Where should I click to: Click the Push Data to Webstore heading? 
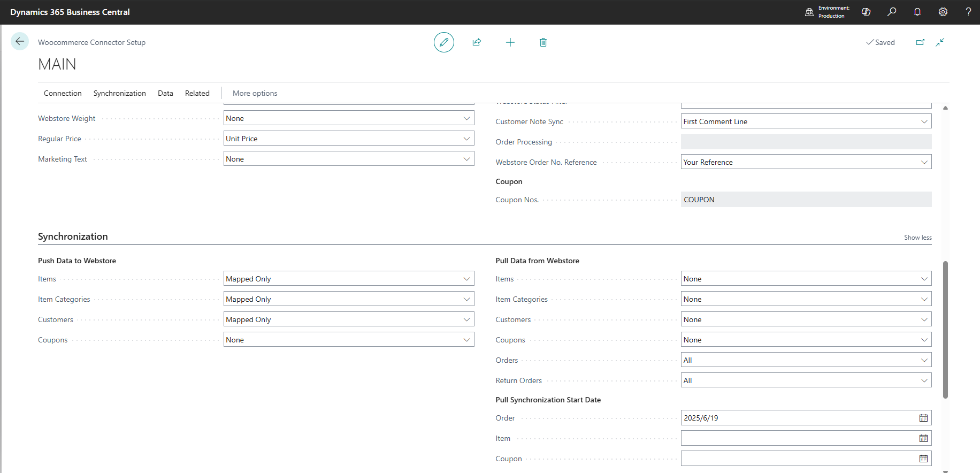(77, 261)
